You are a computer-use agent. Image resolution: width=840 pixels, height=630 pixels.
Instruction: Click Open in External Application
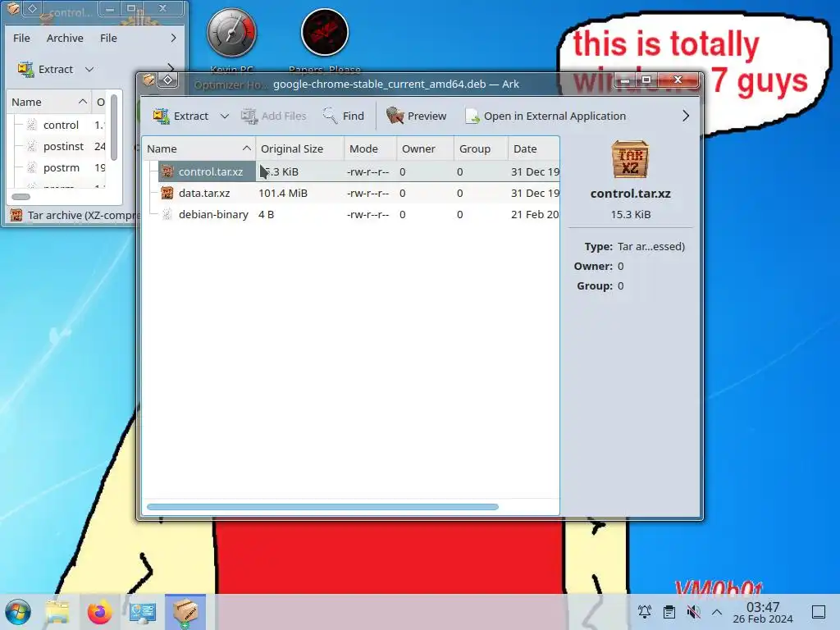[x=546, y=116]
